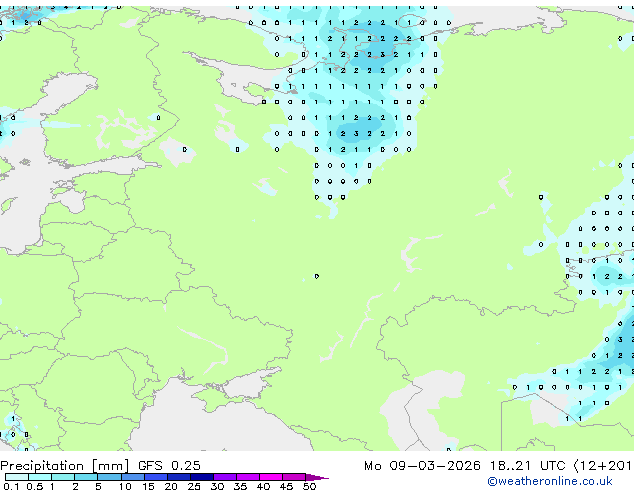Click the '10' legend scale number
Viewport: 634px width, 490px height.
click(x=125, y=486)
